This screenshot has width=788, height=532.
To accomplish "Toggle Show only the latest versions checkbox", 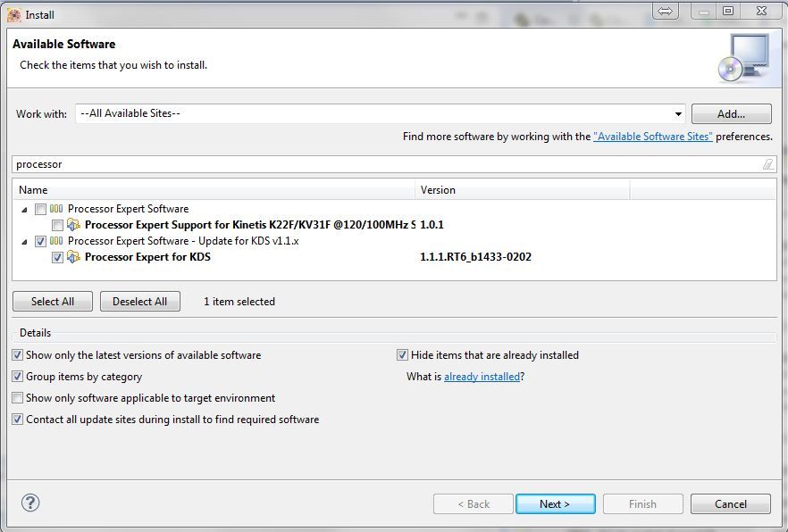I will [18, 355].
